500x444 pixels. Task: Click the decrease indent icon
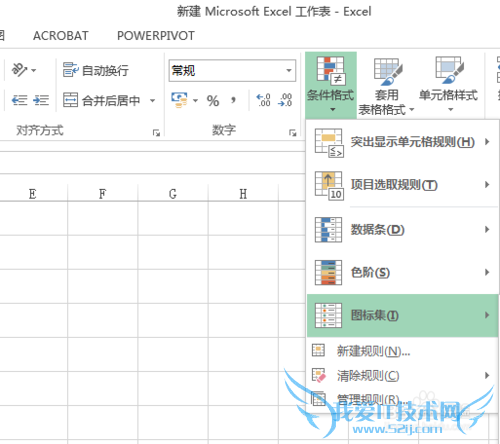point(20,100)
